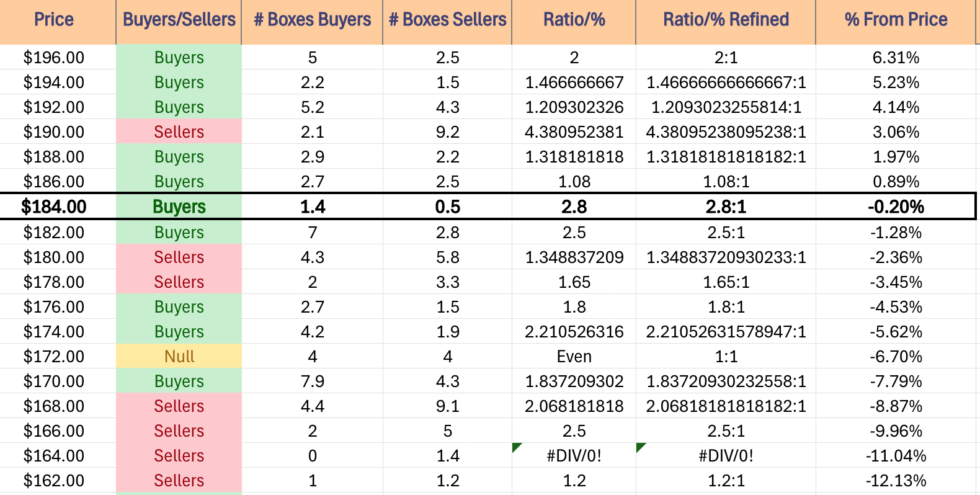Click the 1:1 refined ratio cell
Screen dimensions: 980x495
[726, 357]
